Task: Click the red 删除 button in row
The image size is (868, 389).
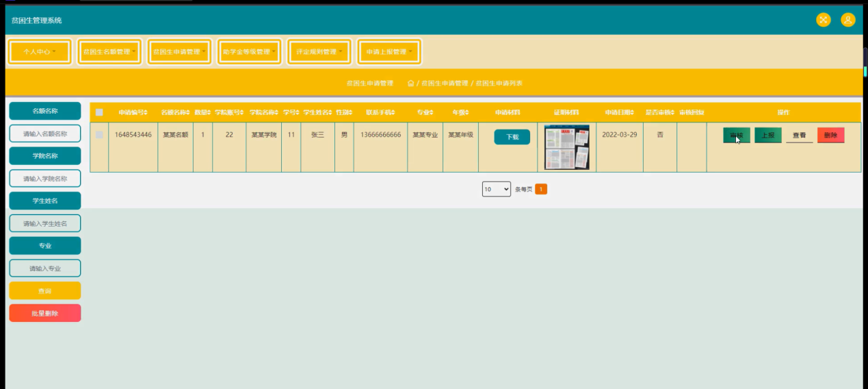Action: point(831,136)
